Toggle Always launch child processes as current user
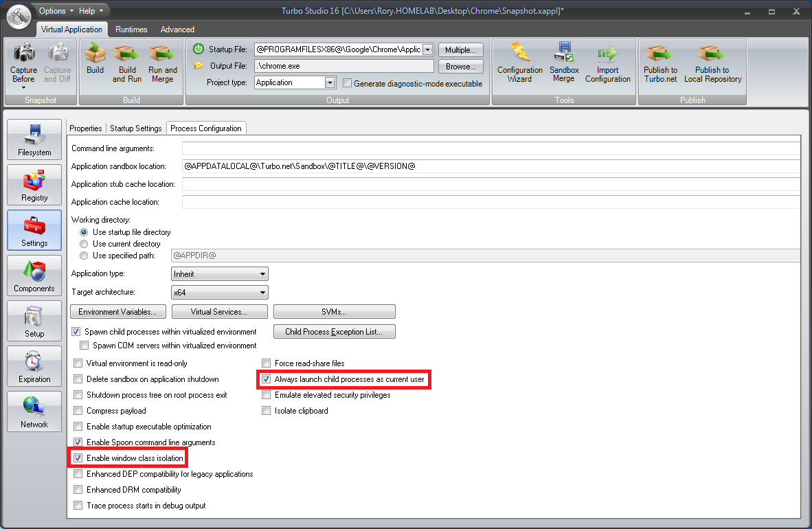The image size is (812, 529). pos(266,379)
